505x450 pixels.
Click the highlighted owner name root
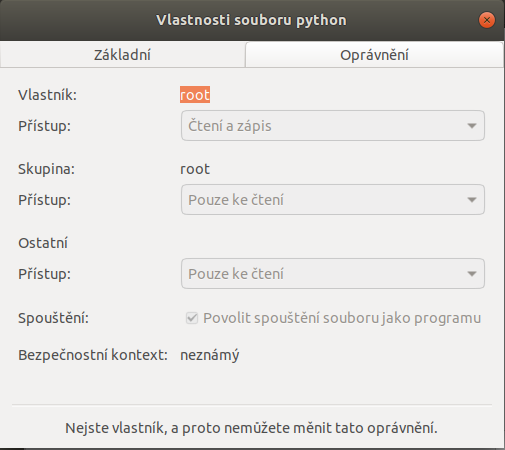195,95
